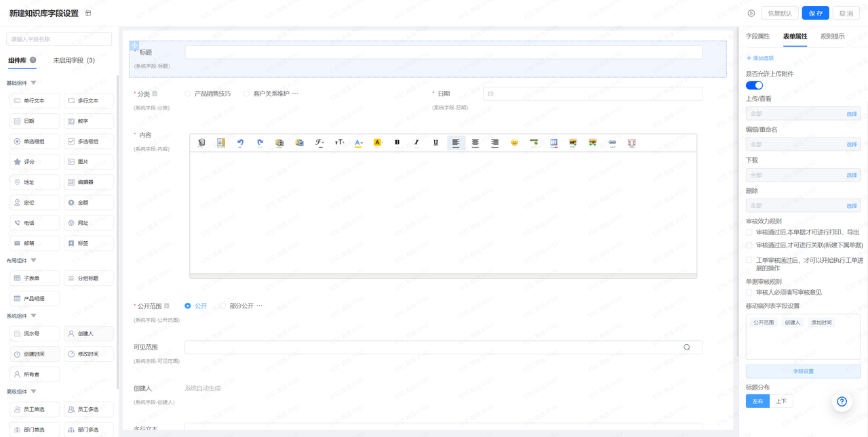Click 恢复默认 button

coord(780,13)
